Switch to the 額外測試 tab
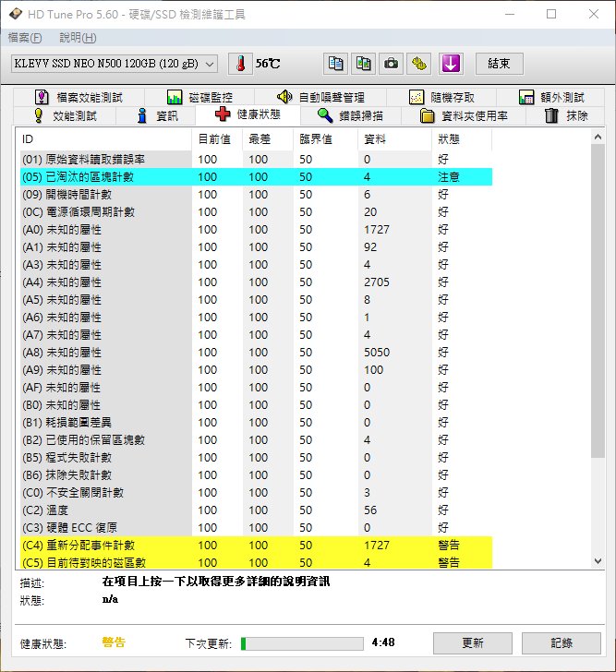Screen dimensions: 616x672 (550, 97)
